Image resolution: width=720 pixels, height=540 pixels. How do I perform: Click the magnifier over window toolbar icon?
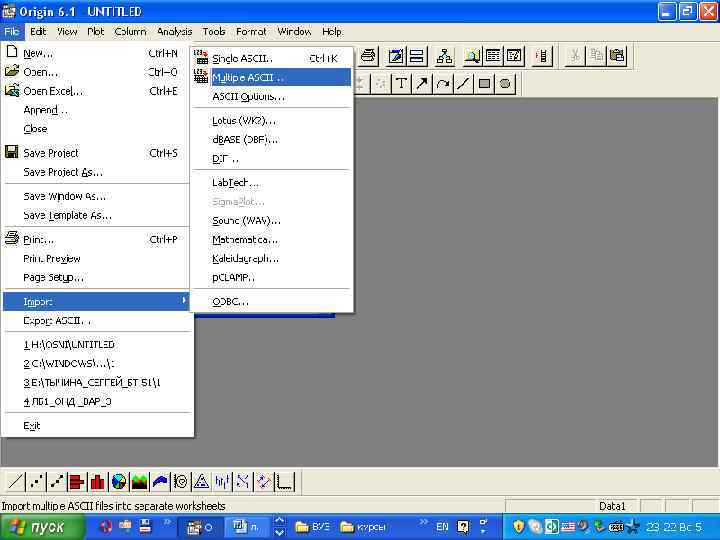point(472,56)
